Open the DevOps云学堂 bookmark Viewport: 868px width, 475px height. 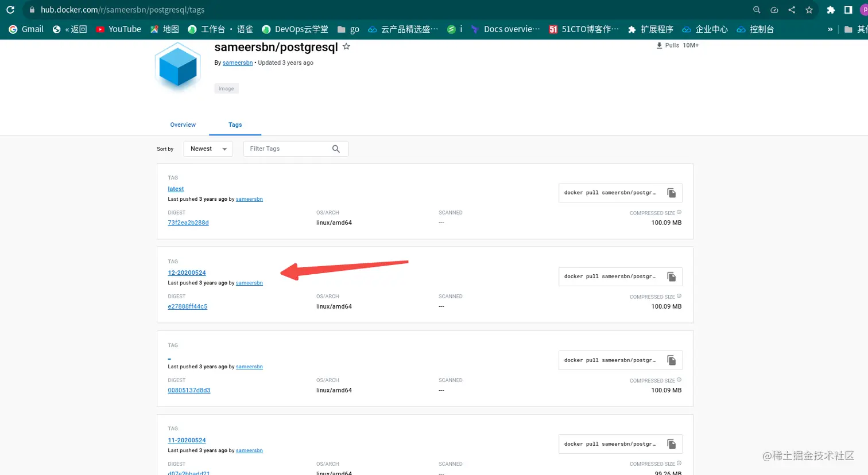295,29
